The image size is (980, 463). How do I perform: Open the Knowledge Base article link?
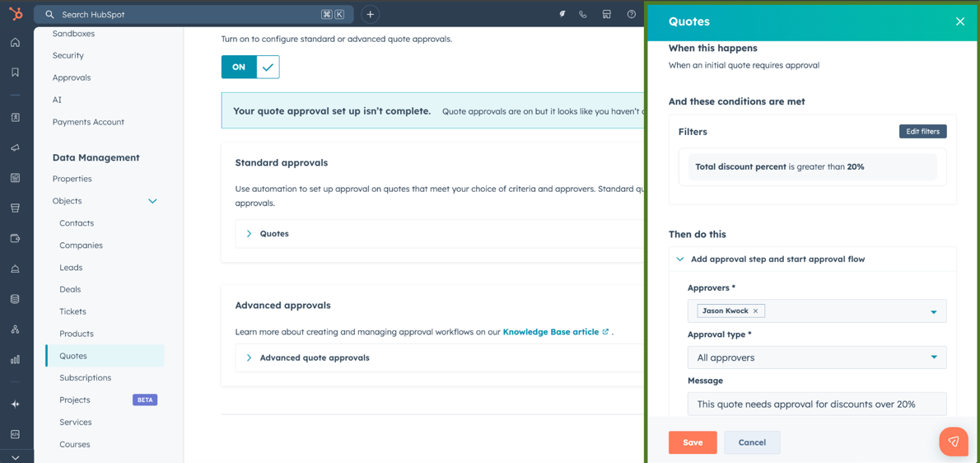(x=551, y=332)
